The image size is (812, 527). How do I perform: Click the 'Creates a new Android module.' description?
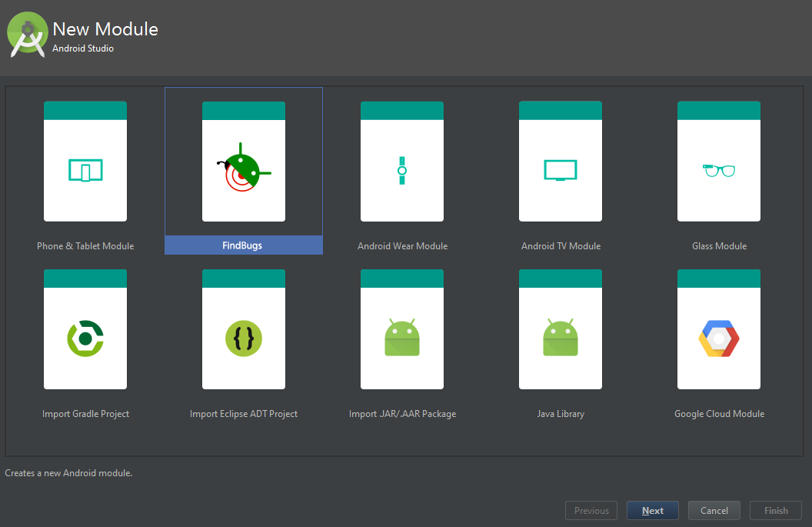(68, 473)
